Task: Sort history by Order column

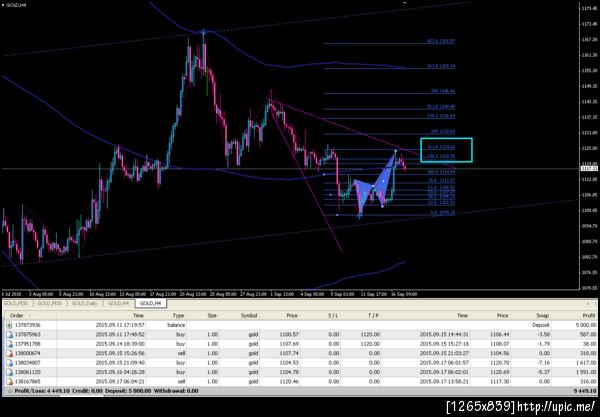Action: [16, 316]
